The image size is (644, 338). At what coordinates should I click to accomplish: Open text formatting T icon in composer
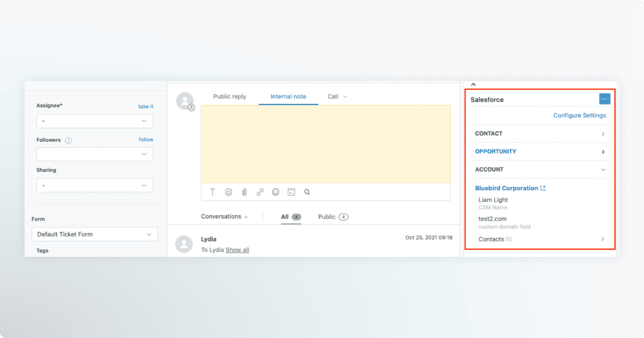(x=213, y=192)
